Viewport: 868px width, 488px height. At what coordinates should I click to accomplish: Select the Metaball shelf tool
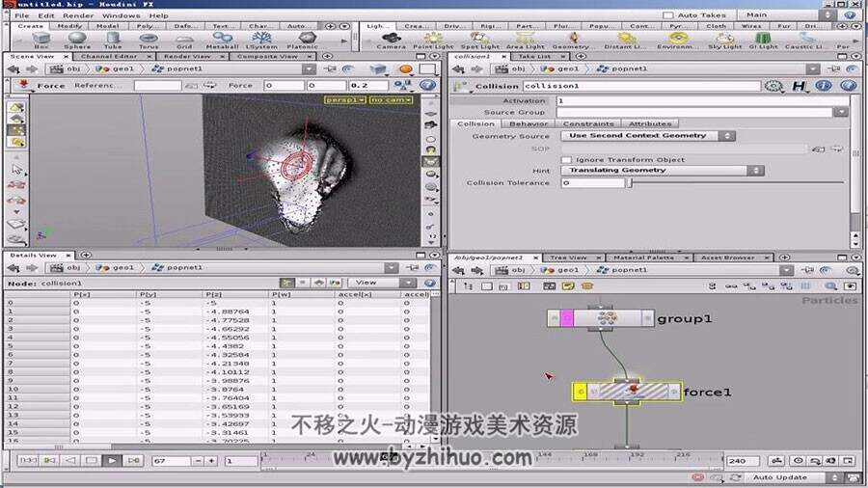click(222, 41)
